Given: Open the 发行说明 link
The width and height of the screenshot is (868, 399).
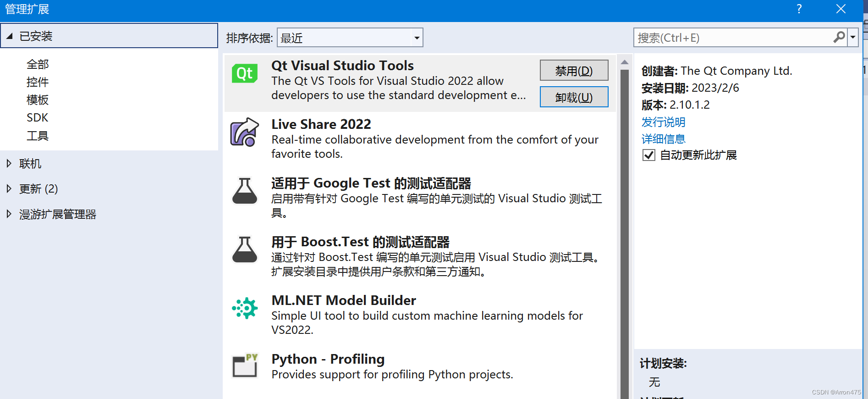Looking at the screenshot, I should point(664,122).
